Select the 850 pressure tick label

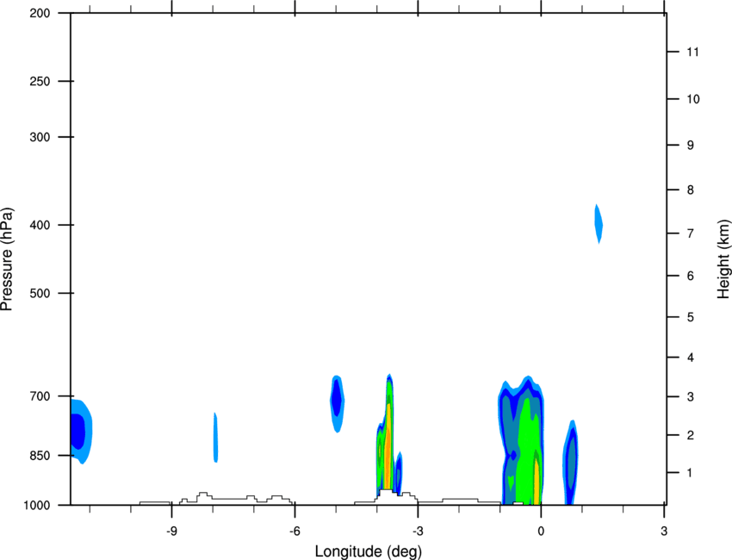40,456
